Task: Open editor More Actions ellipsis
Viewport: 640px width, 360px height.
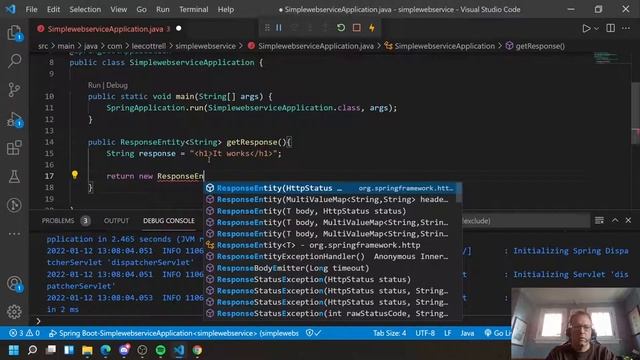Action: pyautogui.click(x=626, y=28)
